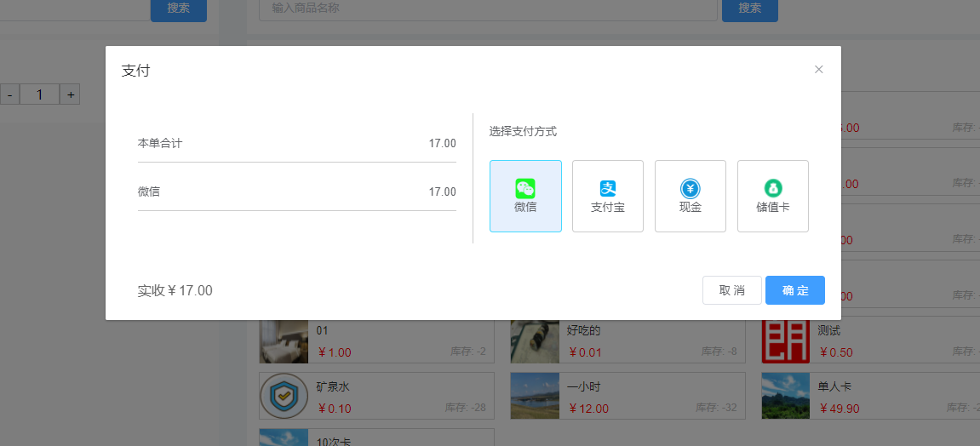This screenshot has height=446, width=980.
Task: Click price ￥0.10 of 矿泉水
Action: [x=335, y=409]
